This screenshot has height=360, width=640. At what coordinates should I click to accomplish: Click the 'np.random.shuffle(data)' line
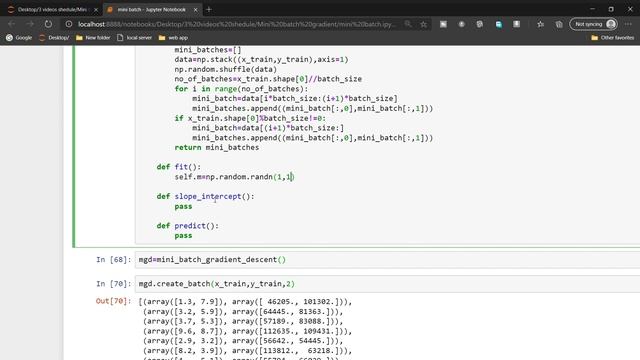click(x=226, y=69)
